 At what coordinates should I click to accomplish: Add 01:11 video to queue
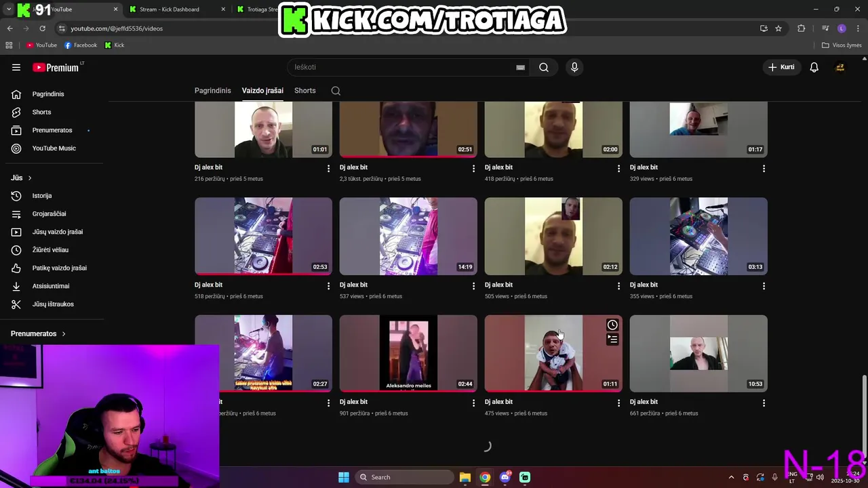coord(612,340)
